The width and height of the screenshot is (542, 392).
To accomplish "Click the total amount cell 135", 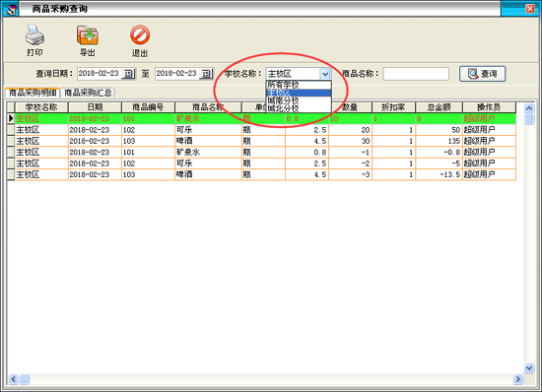I will 439,141.
